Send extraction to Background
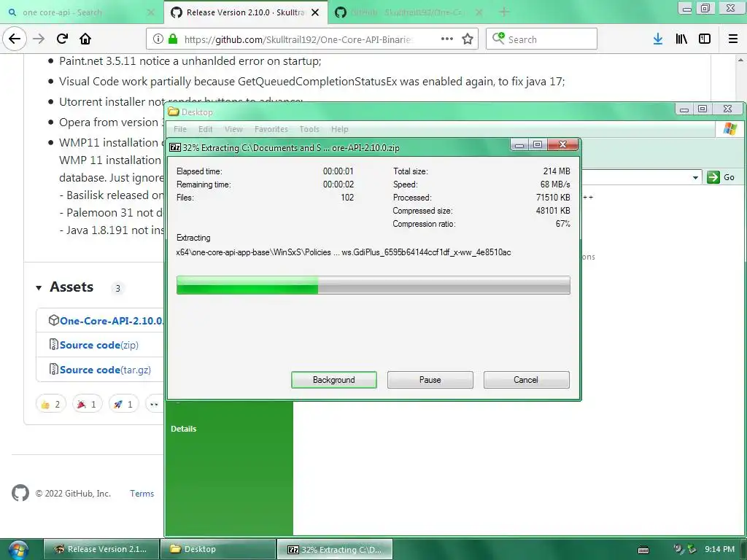Viewport: 747px width, 560px height. click(334, 379)
